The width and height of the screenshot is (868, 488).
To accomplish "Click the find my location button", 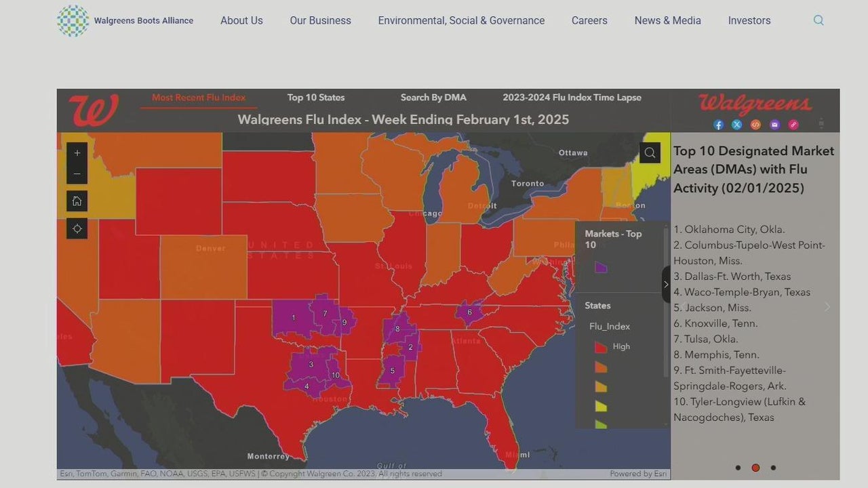I will [x=77, y=228].
